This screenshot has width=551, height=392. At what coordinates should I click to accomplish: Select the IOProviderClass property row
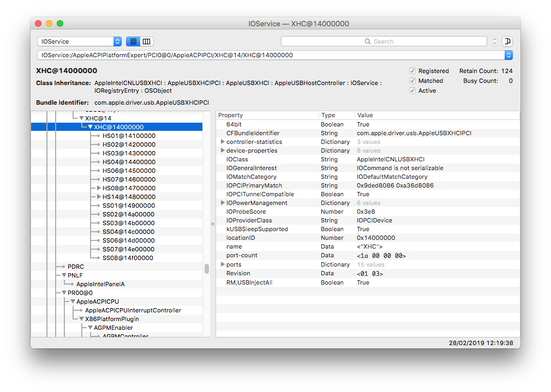click(368, 220)
